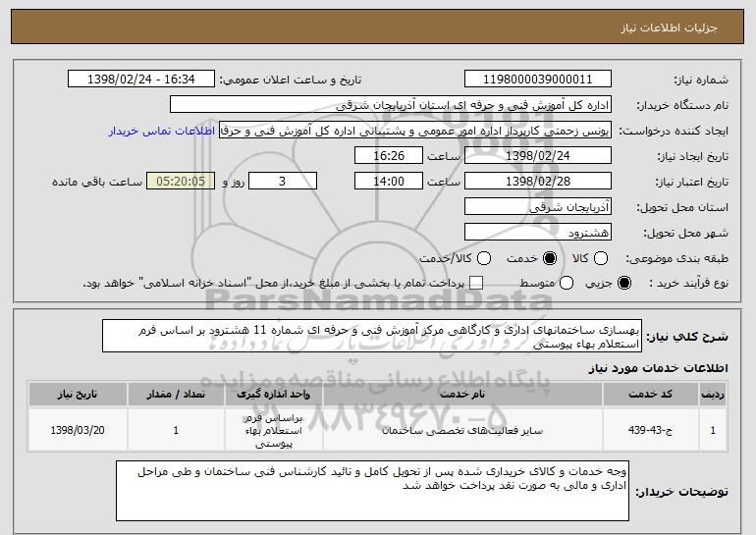Click the ایجاد کننده درخواست field
The image size is (756, 535).
pyautogui.click(x=415, y=131)
